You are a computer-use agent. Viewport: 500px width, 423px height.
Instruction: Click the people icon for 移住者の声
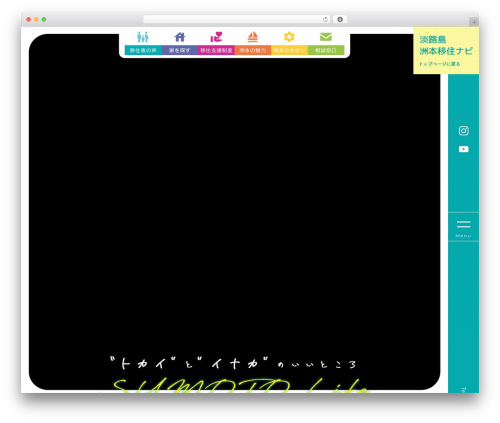pos(143,37)
